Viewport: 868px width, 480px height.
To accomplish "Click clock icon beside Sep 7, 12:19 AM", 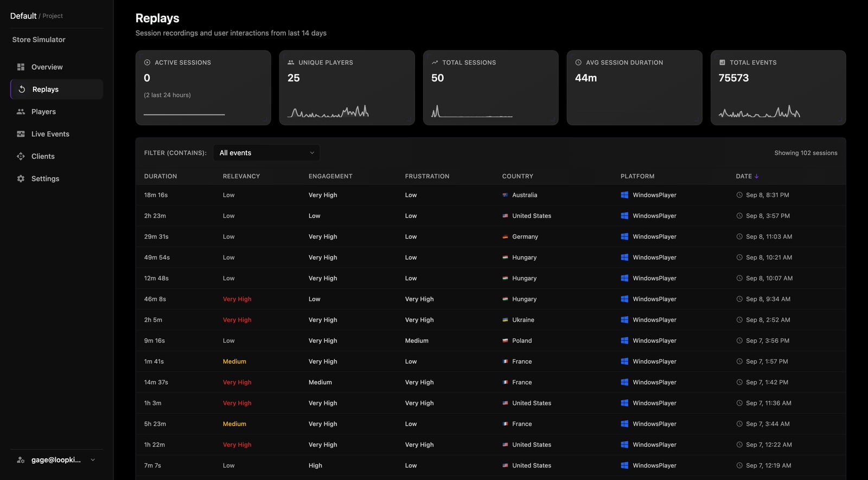I will pyautogui.click(x=739, y=465).
